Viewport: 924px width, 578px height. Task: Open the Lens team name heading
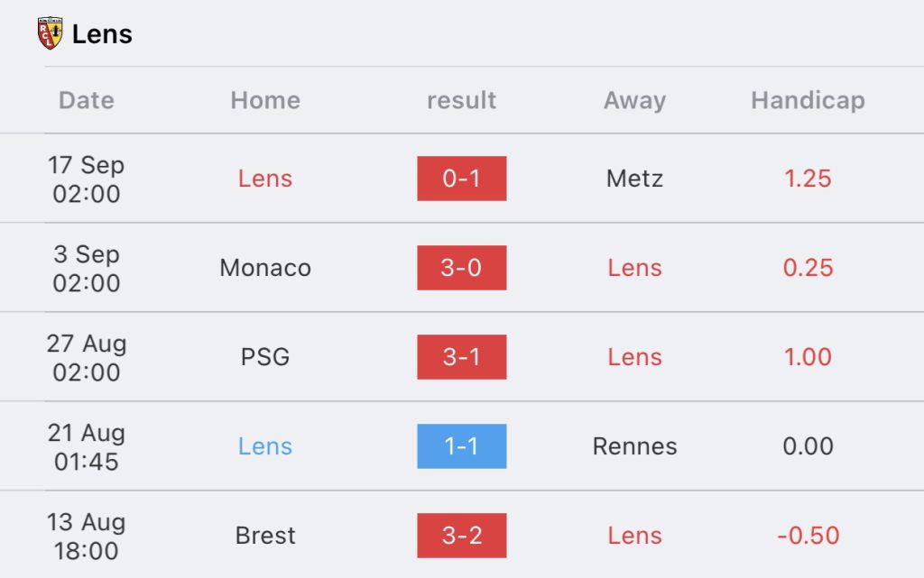[102, 34]
